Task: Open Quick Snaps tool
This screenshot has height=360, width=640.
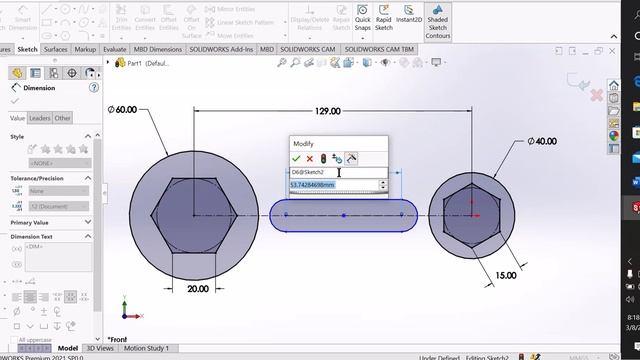Action: coord(362,18)
